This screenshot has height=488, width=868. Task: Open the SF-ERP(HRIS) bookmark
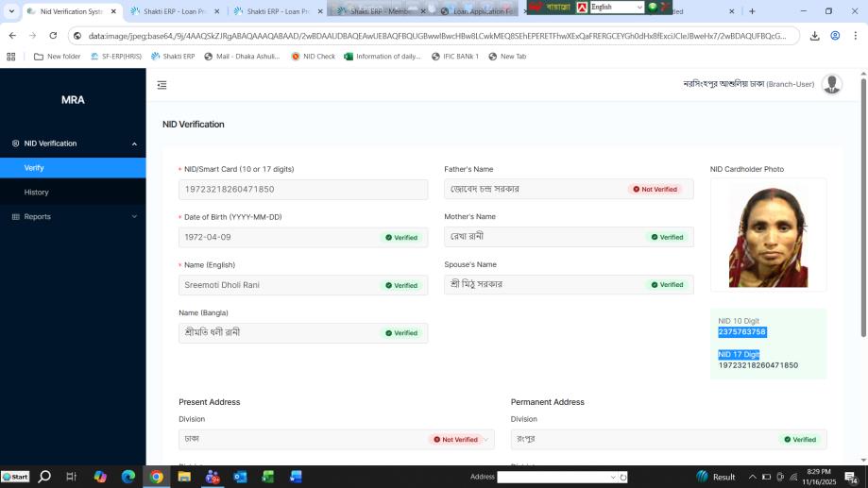[x=116, y=57]
